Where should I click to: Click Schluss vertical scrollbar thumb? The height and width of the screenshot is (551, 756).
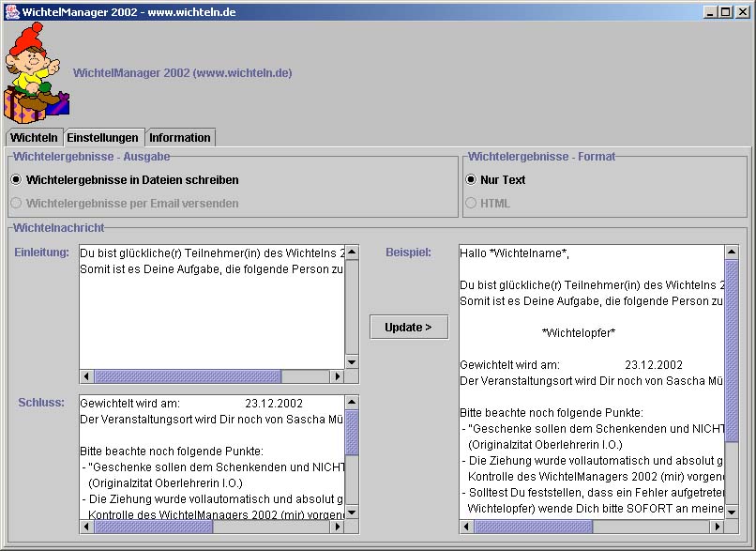coord(352,433)
